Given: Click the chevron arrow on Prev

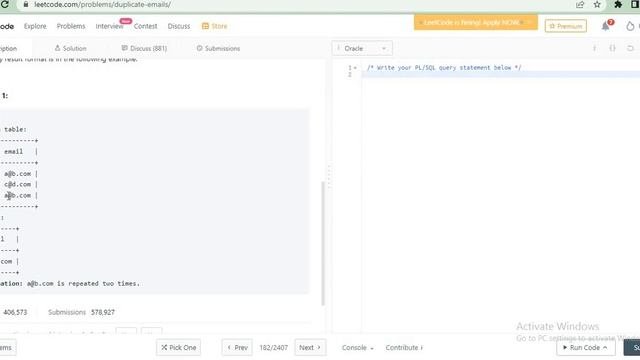Looking at the screenshot, I should pos(229,347).
